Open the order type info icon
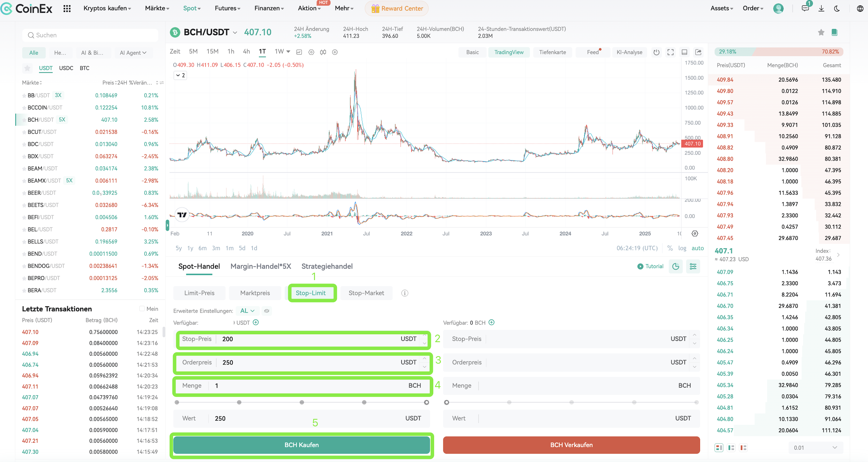This screenshot has width=868, height=462. click(x=405, y=293)
